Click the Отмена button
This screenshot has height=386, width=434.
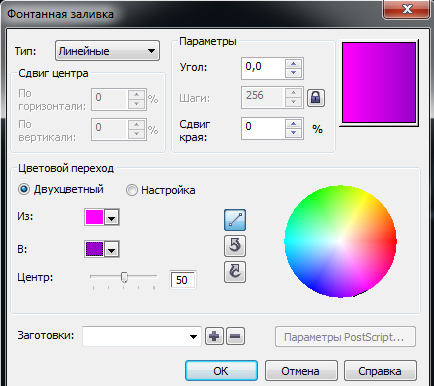point(301,371)
